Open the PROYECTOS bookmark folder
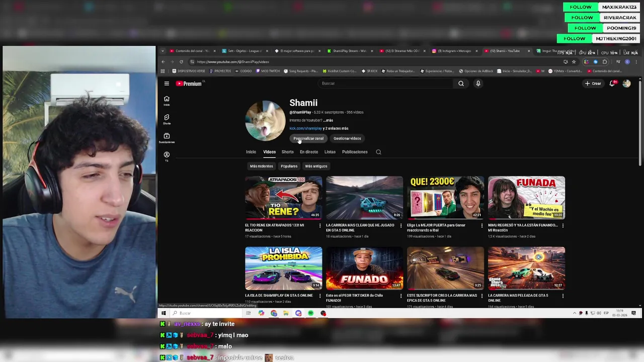The width and height of the screenshot is (644, 362). pos(220,71)
